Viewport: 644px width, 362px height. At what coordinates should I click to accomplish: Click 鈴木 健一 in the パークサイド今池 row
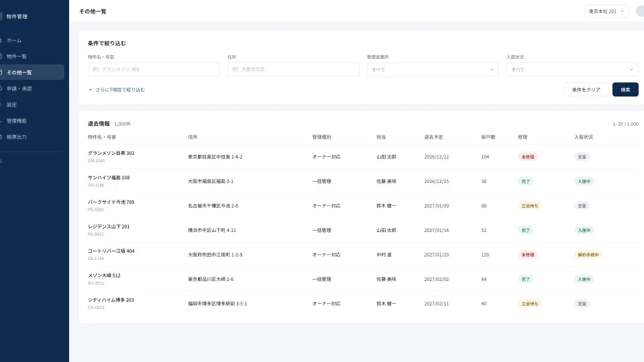point(386,206)
